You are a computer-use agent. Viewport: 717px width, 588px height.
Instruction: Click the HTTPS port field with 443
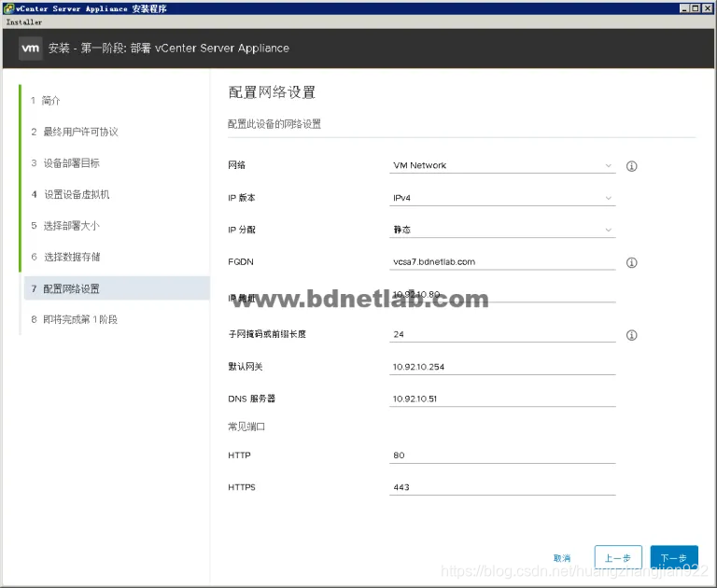[x=502, y=487]
